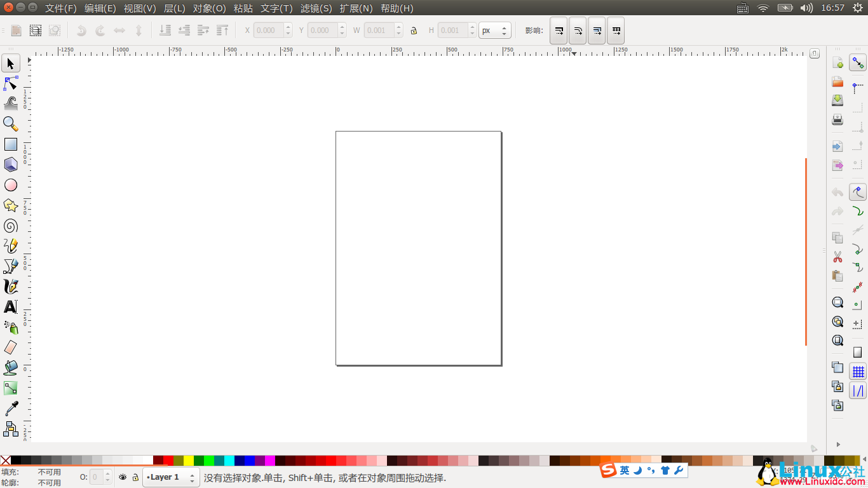Pick the yellow palette swatch
The image size is (868, 488).
pos(189,461)
